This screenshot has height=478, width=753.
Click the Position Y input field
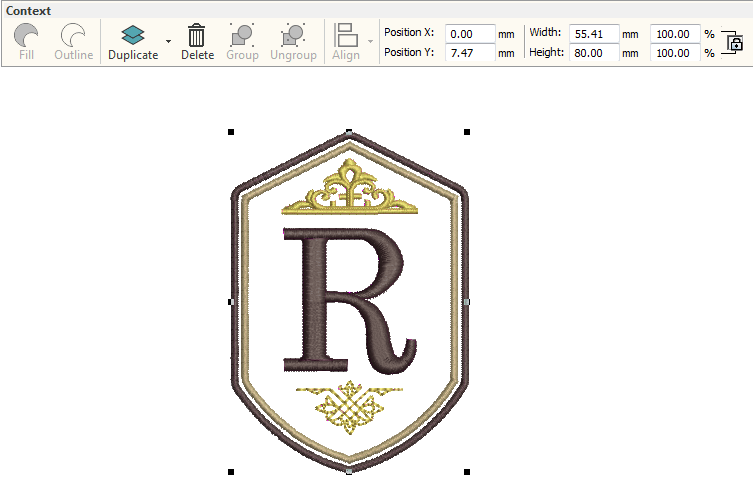coord(470,53)
